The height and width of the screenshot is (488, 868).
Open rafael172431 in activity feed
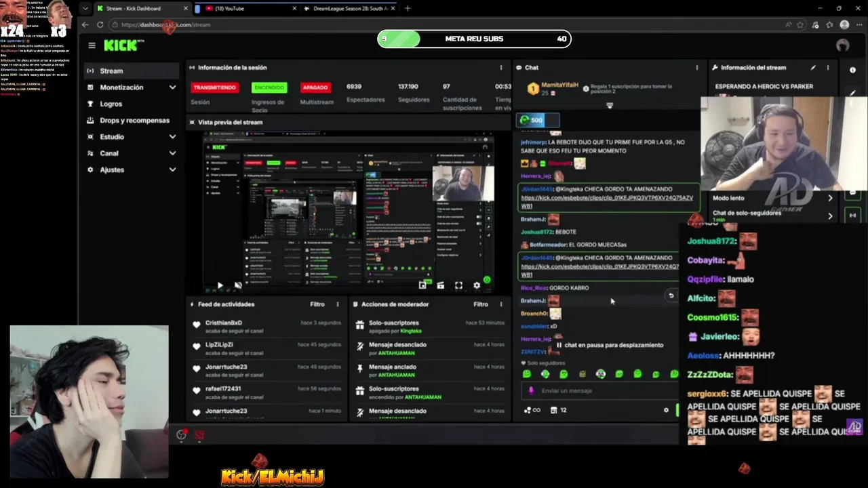point(223,389)
